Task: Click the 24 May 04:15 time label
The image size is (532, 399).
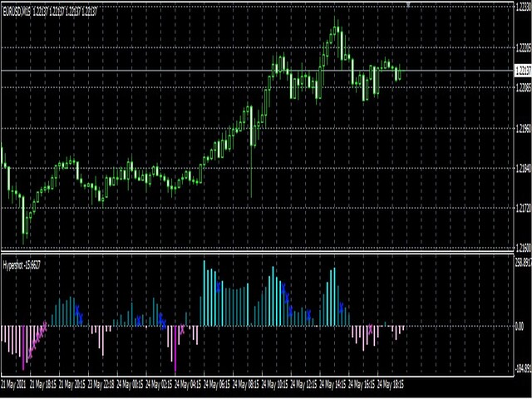Action: coord(188,384)
